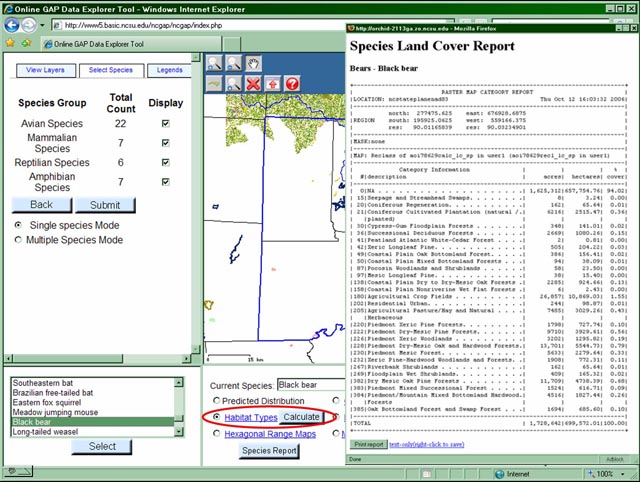This screenshot has height=482, width=640.
Task: Activate the pan hand tool
Action: [253, 63]
